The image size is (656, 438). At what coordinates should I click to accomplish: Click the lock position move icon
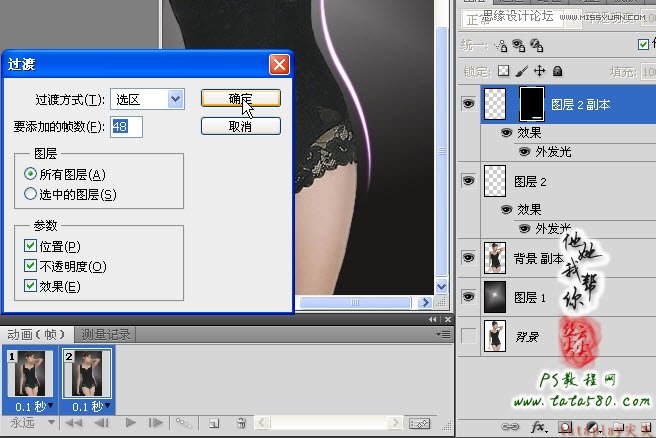pyautogui.click(x=539, y=71)
